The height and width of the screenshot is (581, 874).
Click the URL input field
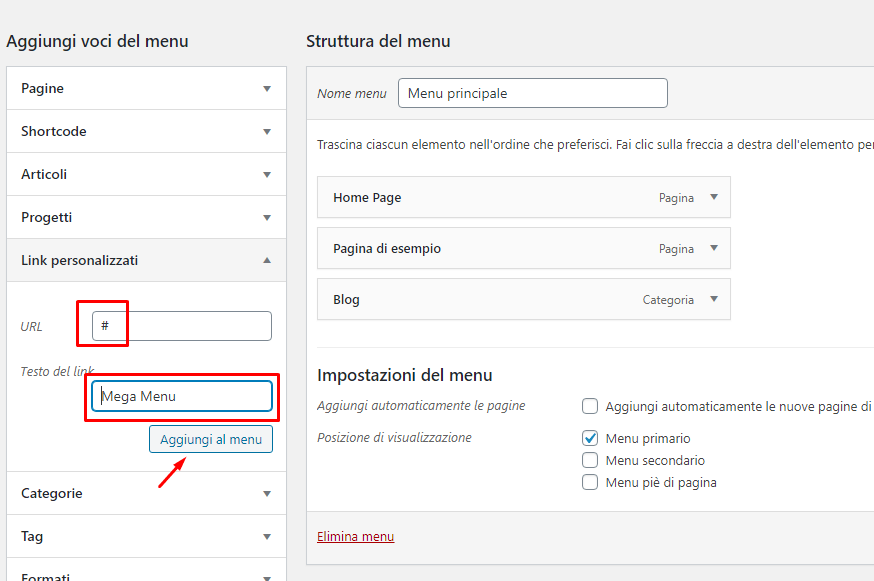tap(182, 326)
